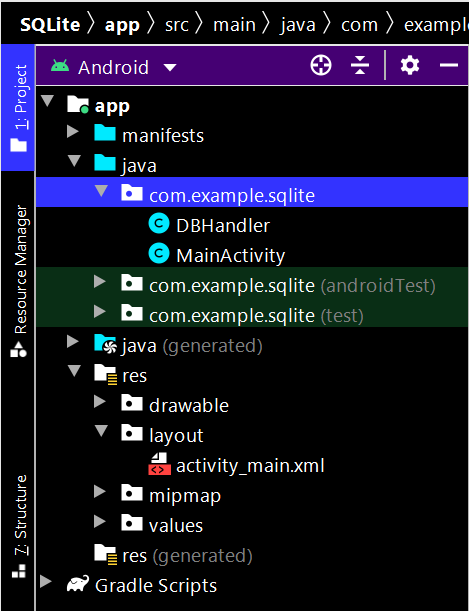Image resolution: width=469 pixels, height=611 pixels.
Task: Open Project panel settings gear
Action: (x=410, y=65)
